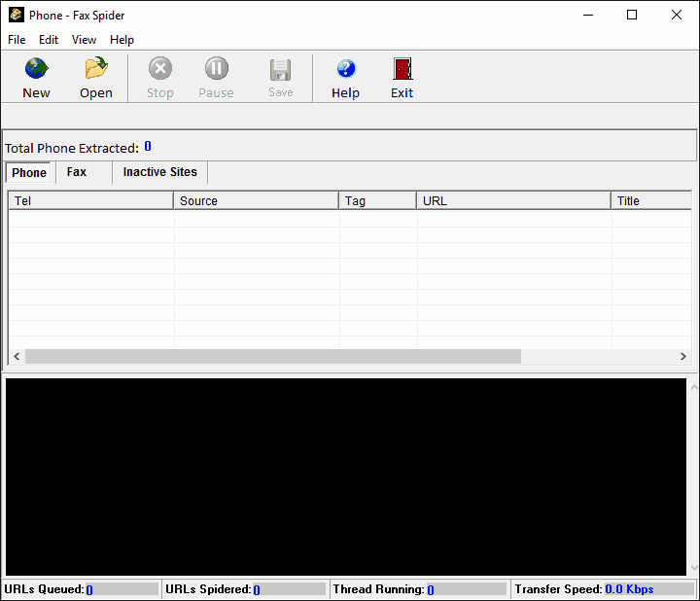700x601 pixels.
Task: Click the table's horizontal scrollbar right arrow
Action: 683,356
